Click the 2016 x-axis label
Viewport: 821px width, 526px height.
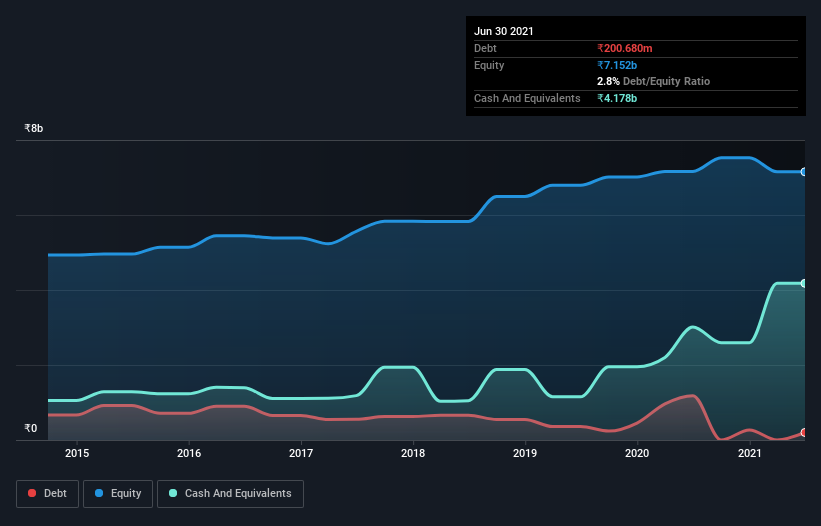coord(189,453)
